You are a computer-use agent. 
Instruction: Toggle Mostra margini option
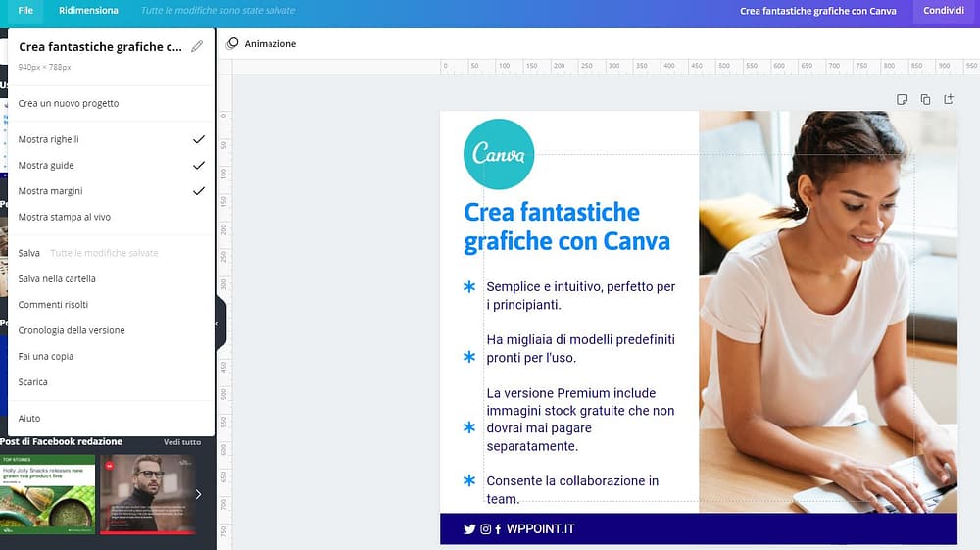click(112, 190)
